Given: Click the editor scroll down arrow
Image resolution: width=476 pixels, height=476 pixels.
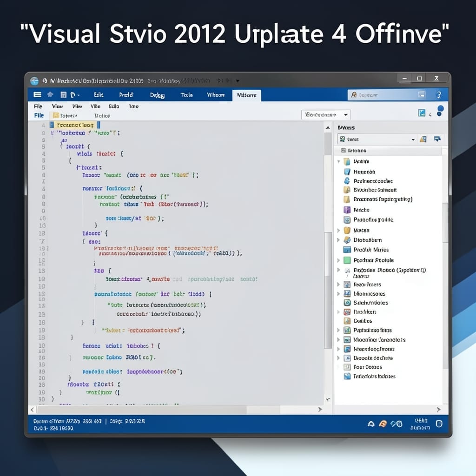Looking at the screenshot, I should [x=328, y=399].
